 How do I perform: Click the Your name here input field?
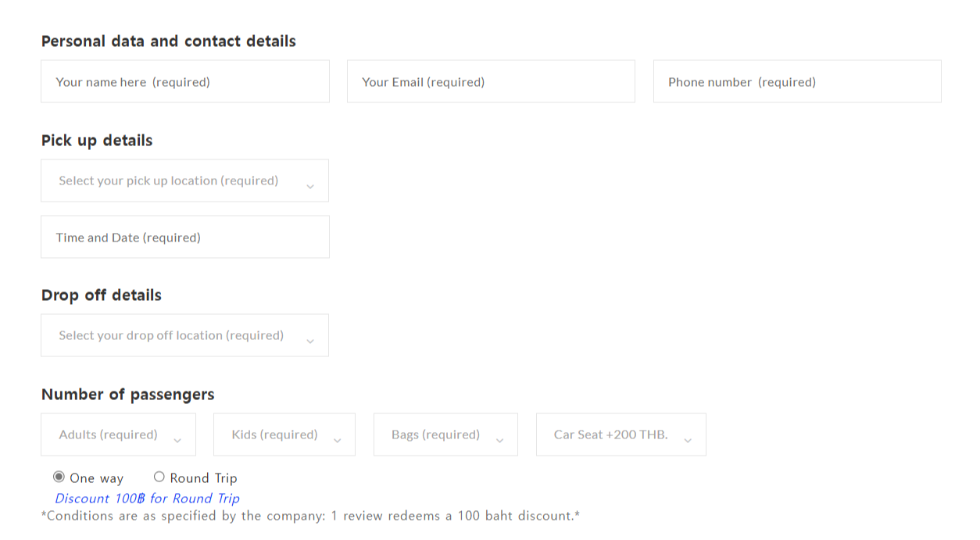click(x=184, y=82)
